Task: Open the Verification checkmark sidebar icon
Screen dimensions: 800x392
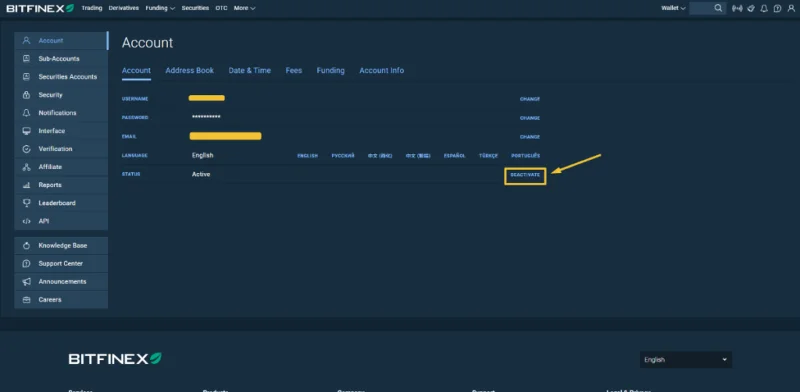Action: (27, 149)
